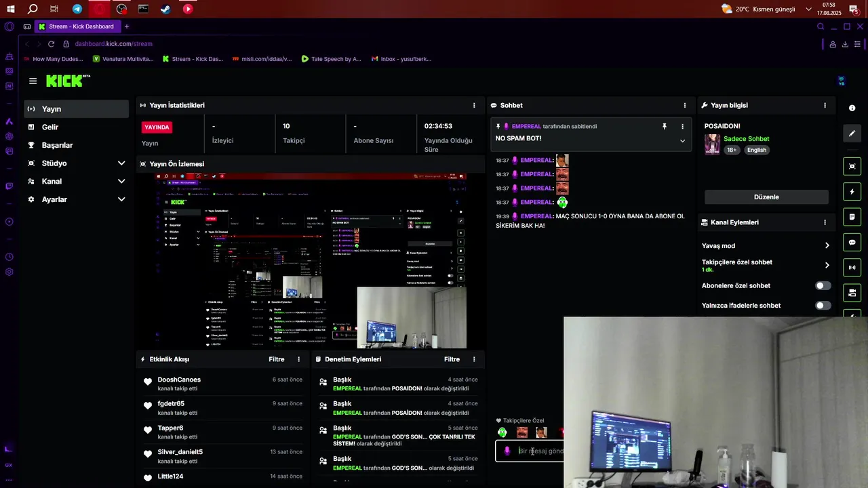Click the browser address bar URL

(113, 44)
